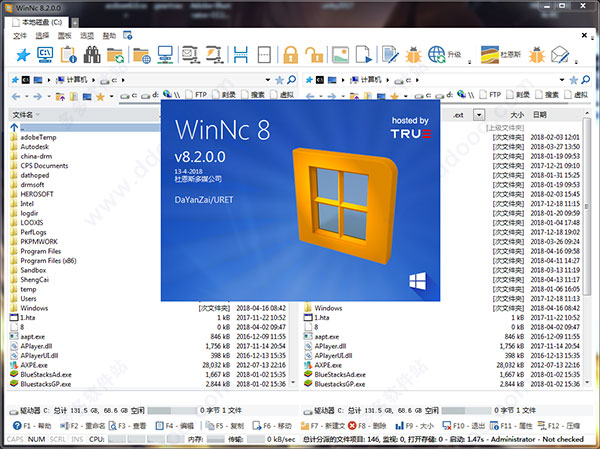Viewport: 600px width, 449px height.
Task: Click the document edit pencil icon
Action: [x=390, y=55]
